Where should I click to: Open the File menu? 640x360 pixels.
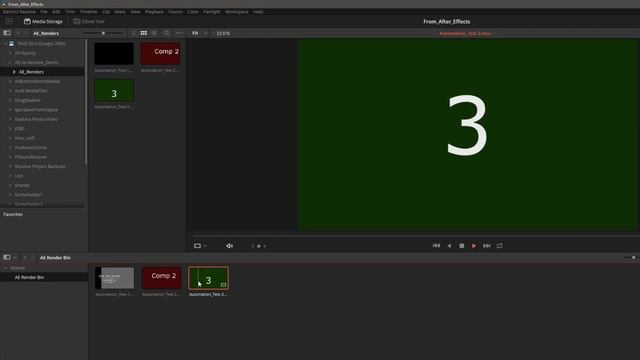pyautogui.click(x=44, y=12)
